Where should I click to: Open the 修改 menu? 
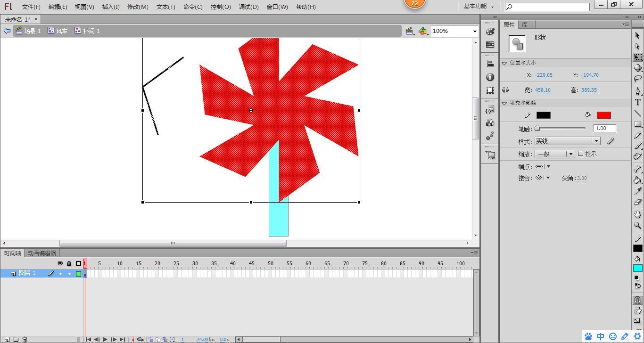tap(137, 7)
